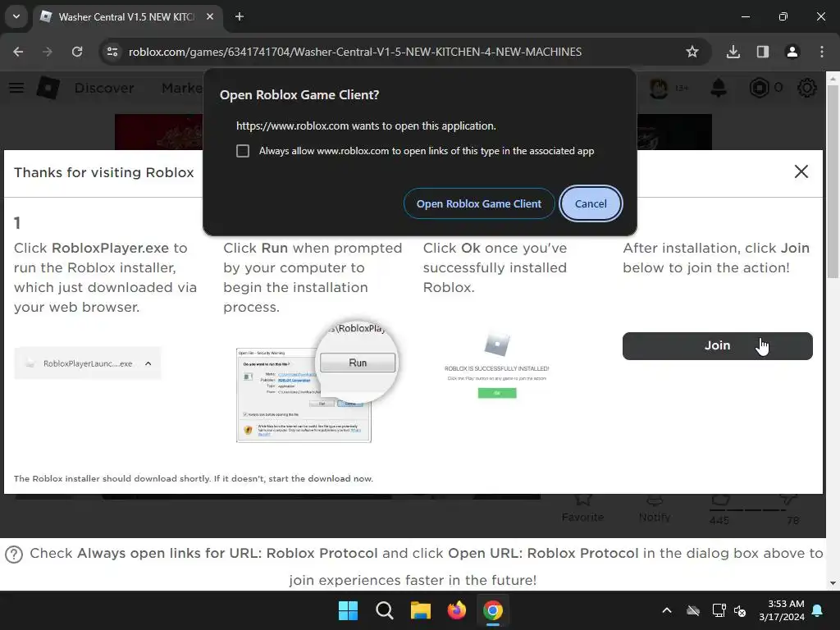Click the roblox.com URL address field
Viewport: 840px width, 630px height.
(354, 52)
